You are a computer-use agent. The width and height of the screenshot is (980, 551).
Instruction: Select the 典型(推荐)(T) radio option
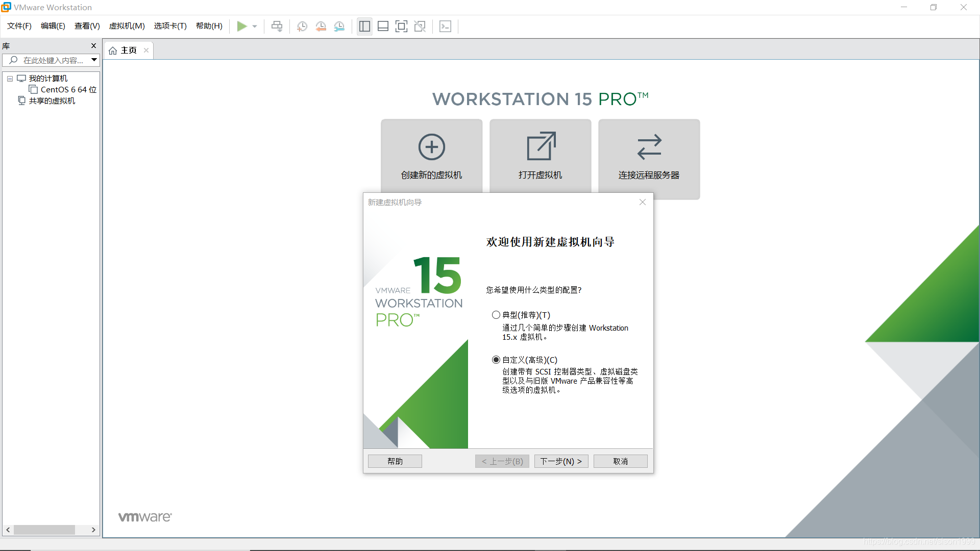pos(496,315)
